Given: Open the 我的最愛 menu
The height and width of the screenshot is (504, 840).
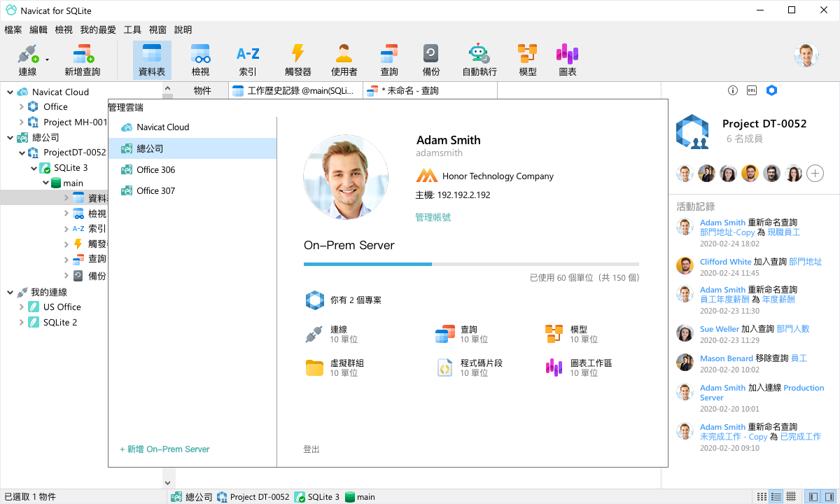Looking at the screenshot, I should [98, 30].
